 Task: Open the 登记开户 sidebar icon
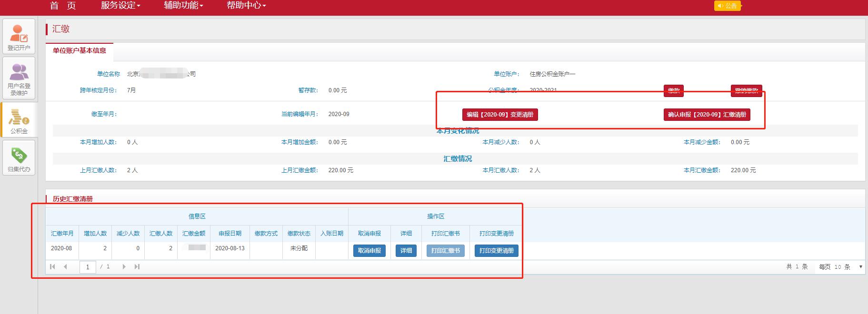19,36
